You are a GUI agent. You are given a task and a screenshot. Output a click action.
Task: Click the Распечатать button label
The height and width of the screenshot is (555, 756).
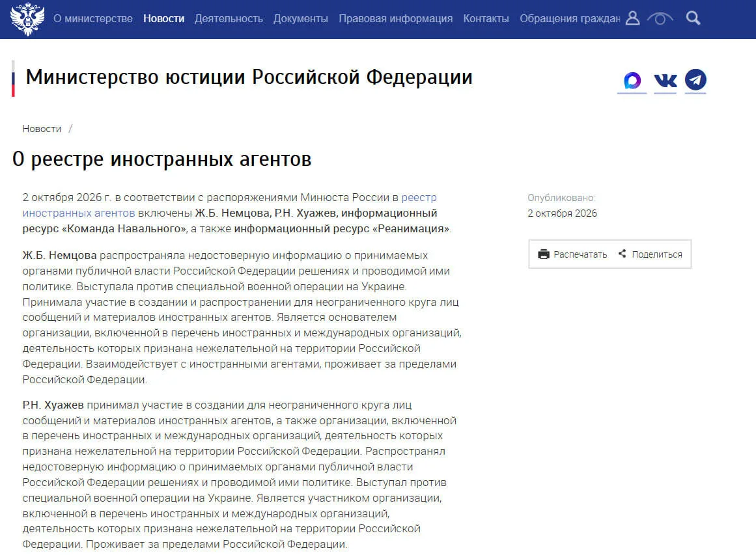pos(580,254)
